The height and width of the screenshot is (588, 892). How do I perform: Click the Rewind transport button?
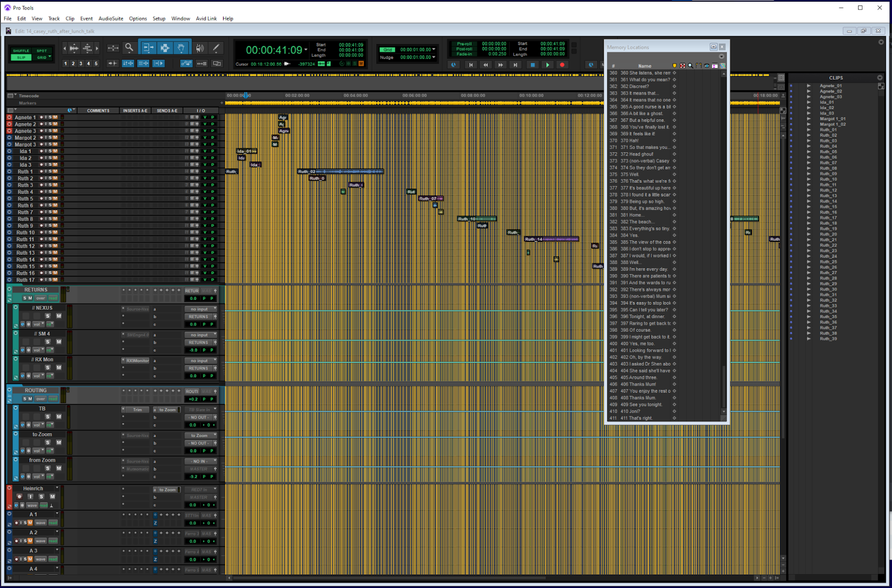click(x=486, y=65)
